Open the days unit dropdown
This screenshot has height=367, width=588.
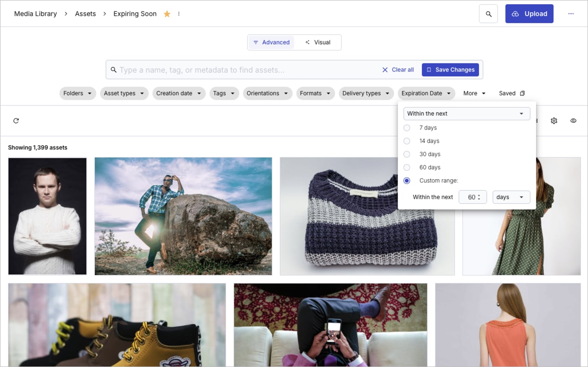[x=511, y=197]
